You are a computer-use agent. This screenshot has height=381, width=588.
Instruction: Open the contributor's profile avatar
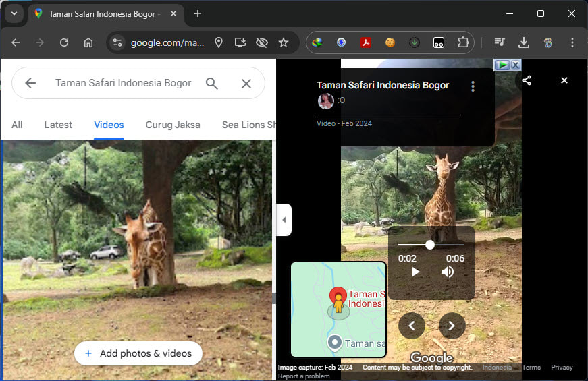(326, 100)
